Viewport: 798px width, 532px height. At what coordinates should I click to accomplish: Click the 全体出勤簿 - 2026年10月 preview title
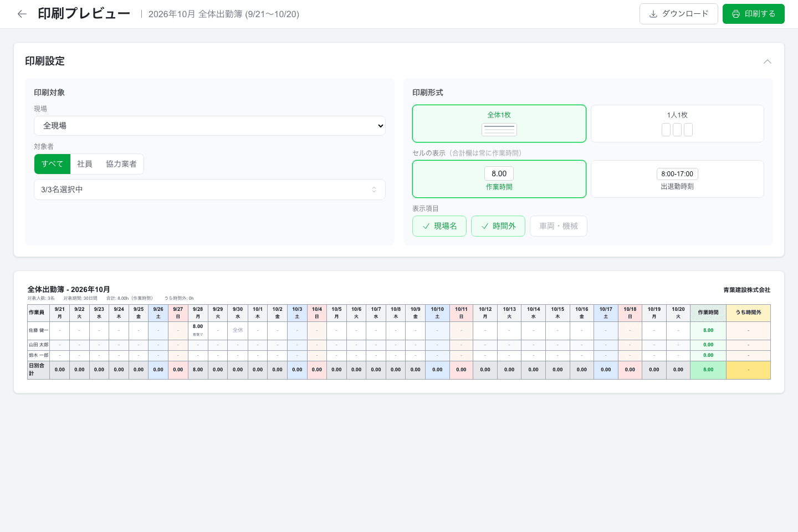coord(69,289)
